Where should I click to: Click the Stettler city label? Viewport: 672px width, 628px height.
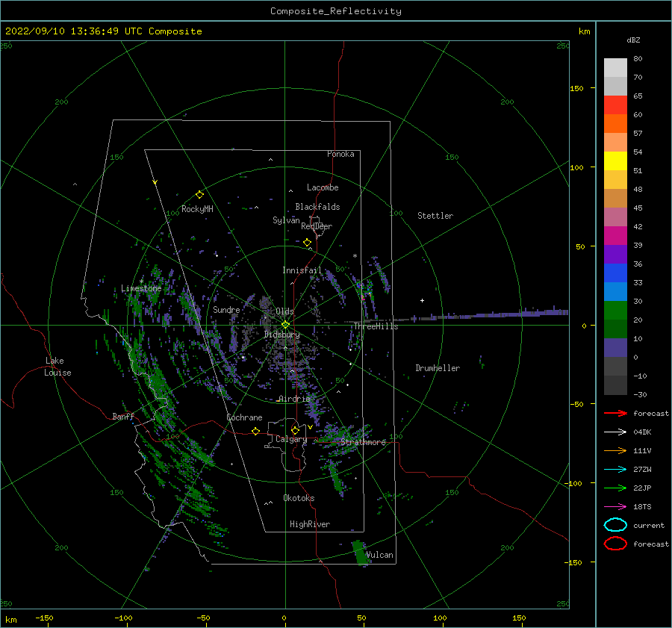point(435,216)
